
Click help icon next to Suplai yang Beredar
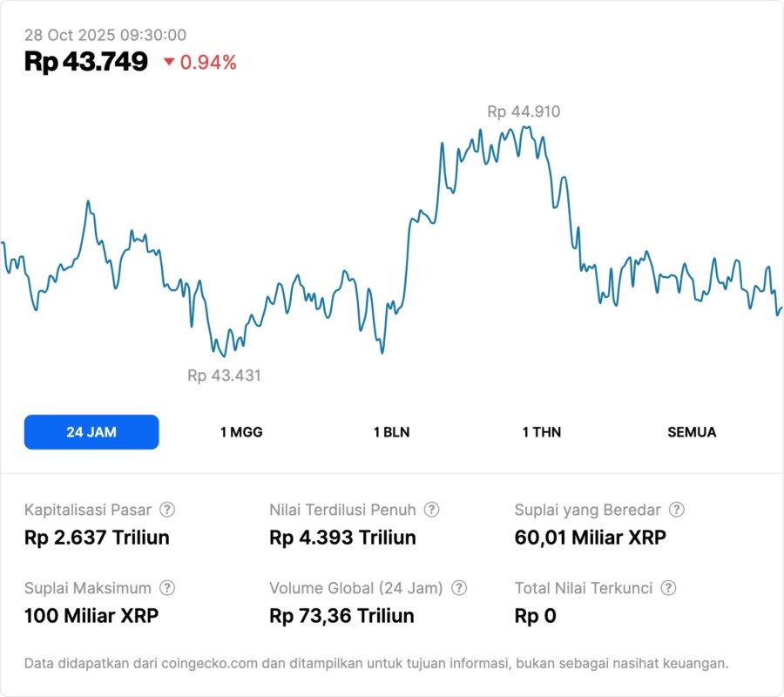pyautogui.click(x=676, y=510)
